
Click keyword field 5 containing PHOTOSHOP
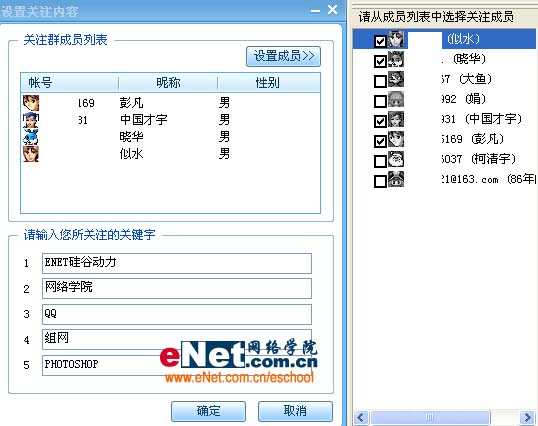click(177, 365)
